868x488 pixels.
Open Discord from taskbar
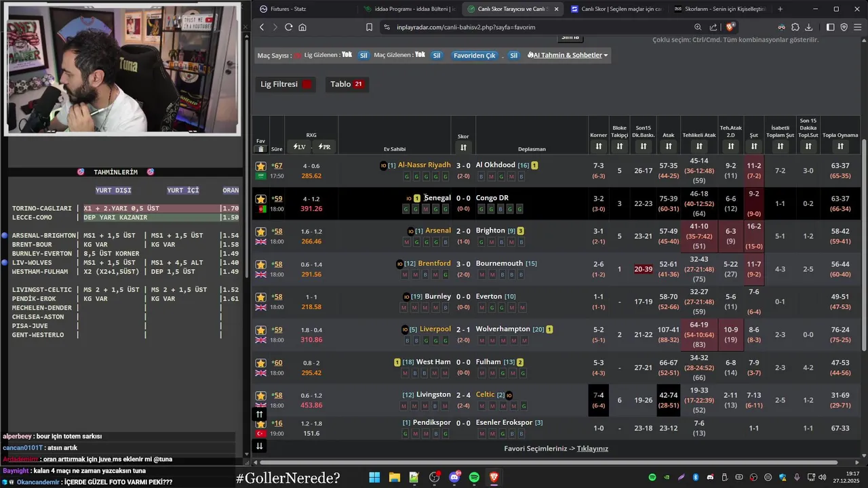pos(454,478)
